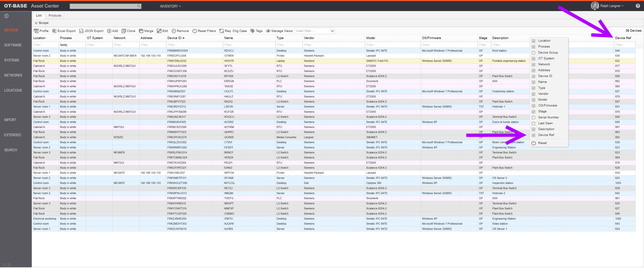Switch to the List tab

39,15
